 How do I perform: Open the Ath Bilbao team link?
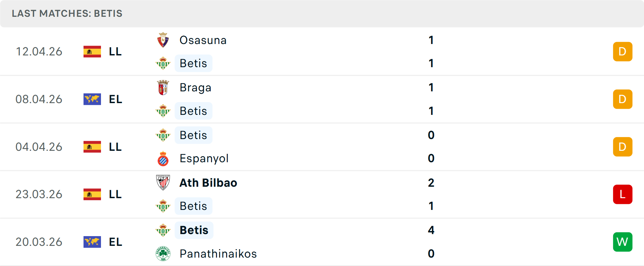tap(208, 183)
